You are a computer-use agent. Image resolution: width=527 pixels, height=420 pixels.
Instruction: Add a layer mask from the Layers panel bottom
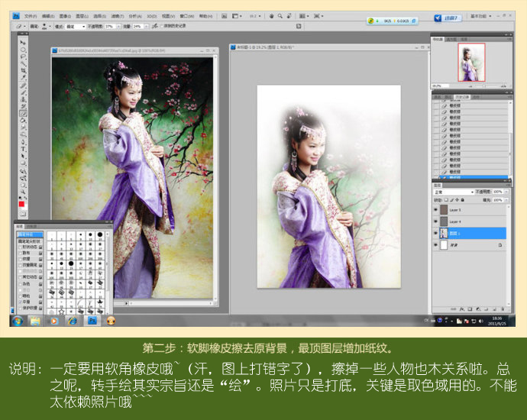(470, 309)
